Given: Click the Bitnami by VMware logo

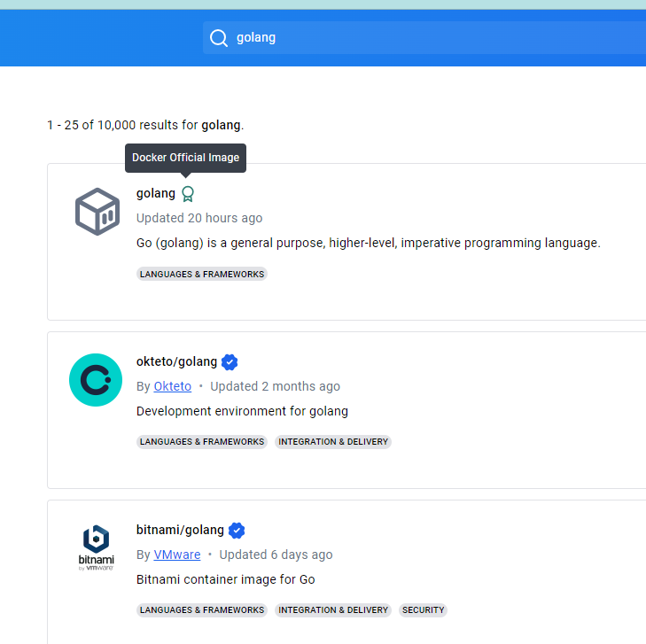Looking at the screenshot, I should pos(96,547).
